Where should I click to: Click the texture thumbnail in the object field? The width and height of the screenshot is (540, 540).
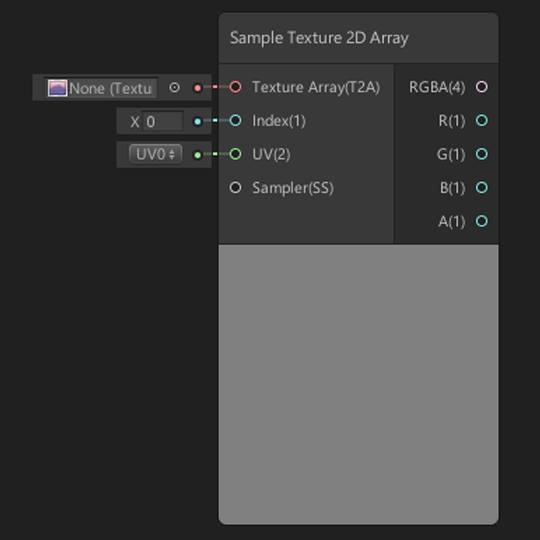(57, 88)
